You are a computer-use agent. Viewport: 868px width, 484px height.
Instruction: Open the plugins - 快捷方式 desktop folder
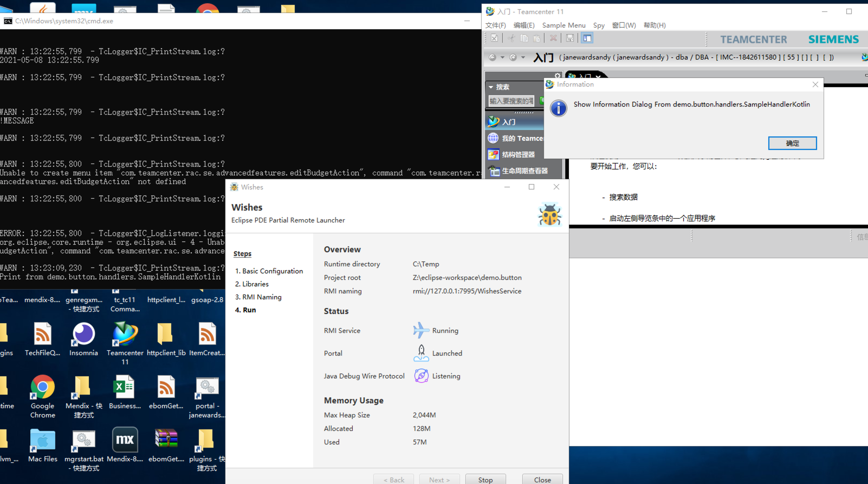tap(207, 450)
